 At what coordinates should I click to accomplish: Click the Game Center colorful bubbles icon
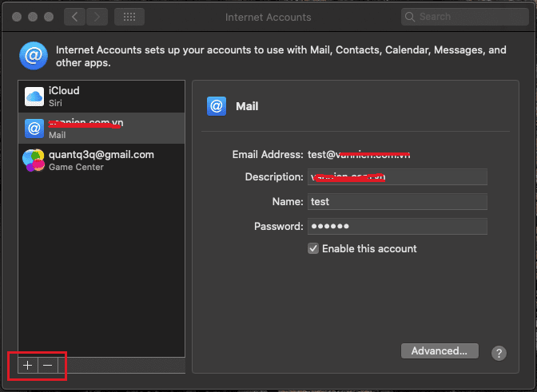(34, 160)
